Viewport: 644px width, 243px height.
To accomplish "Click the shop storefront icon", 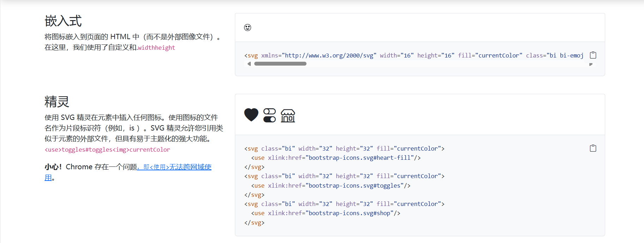I will coord(288,115).
